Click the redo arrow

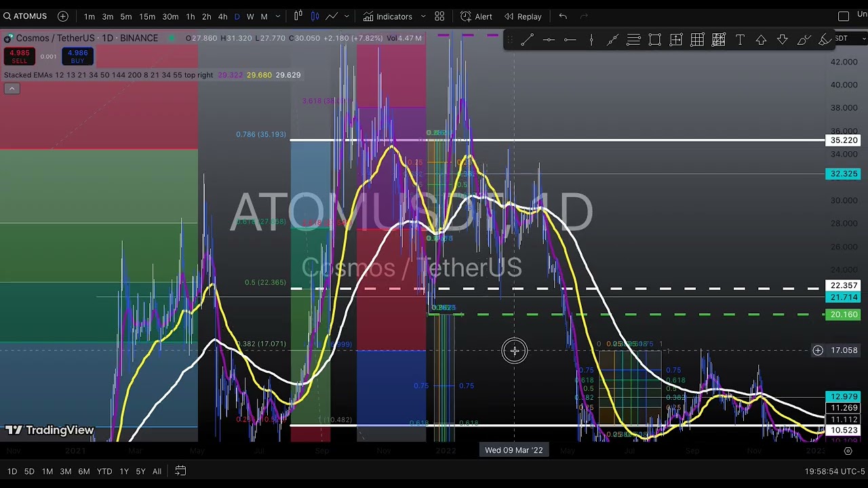[584, 16]
